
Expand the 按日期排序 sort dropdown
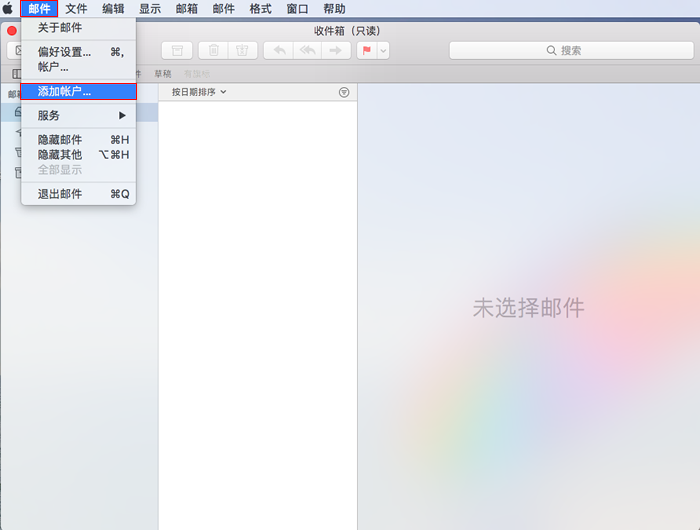coord(199,92)
